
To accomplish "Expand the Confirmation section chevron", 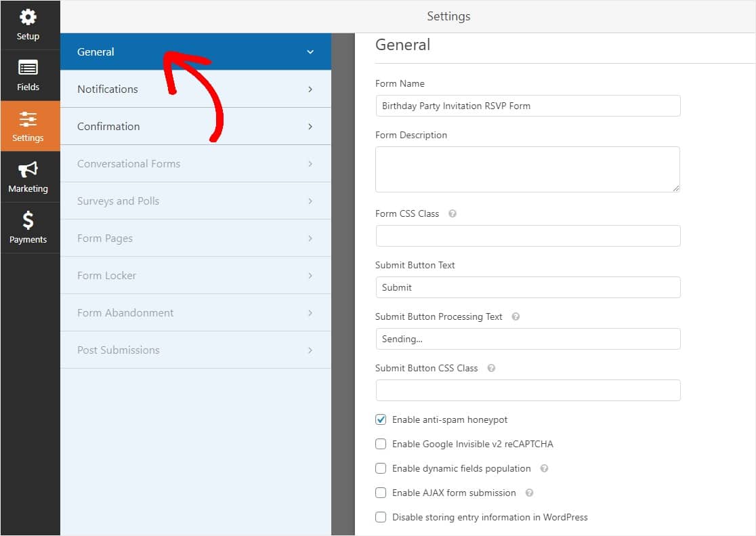I will pos(310,126).
